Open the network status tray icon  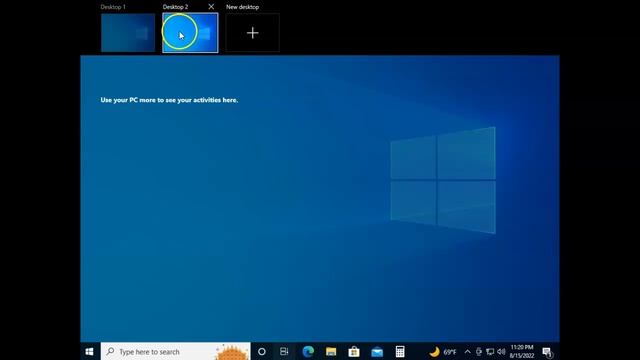pos(490,351)
